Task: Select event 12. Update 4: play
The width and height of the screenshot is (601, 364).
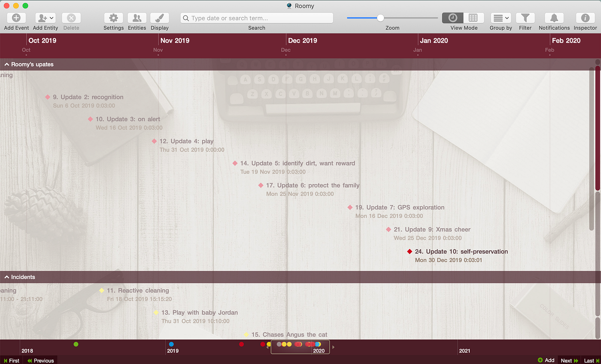Action: click(186, 141)
